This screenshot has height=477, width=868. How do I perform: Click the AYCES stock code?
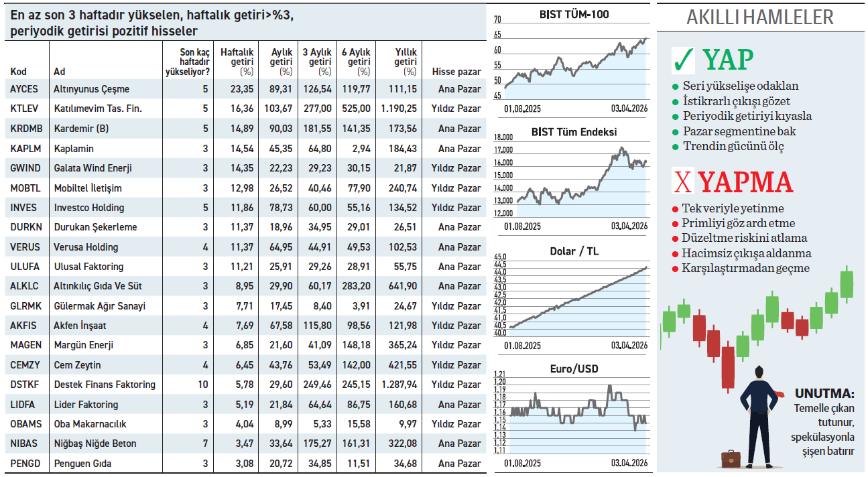pyautogui.click(x=25, y=89)
